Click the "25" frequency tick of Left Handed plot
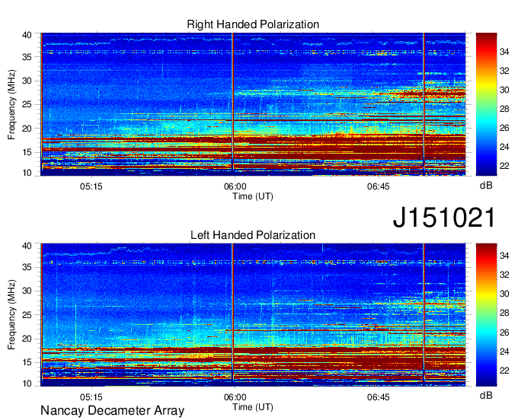Viewport: 518px width, 420px height. pyautogui.click(x=27, y=315)
